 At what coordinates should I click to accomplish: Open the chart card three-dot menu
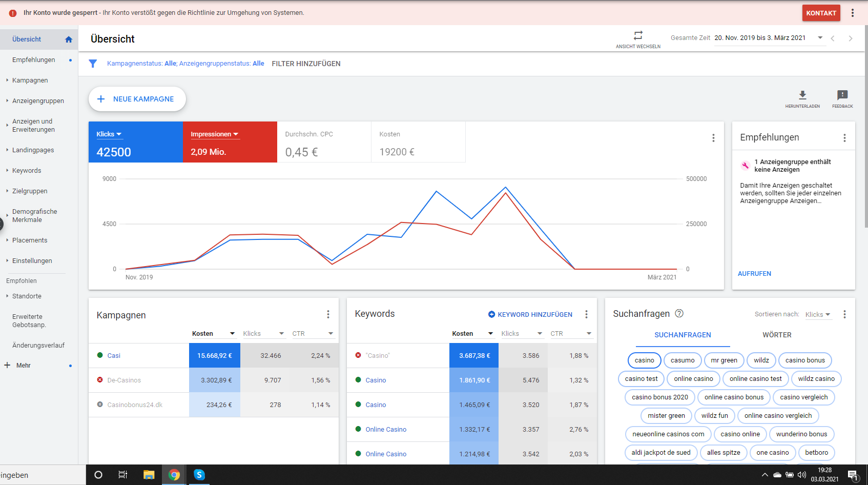tap(713, 138)
